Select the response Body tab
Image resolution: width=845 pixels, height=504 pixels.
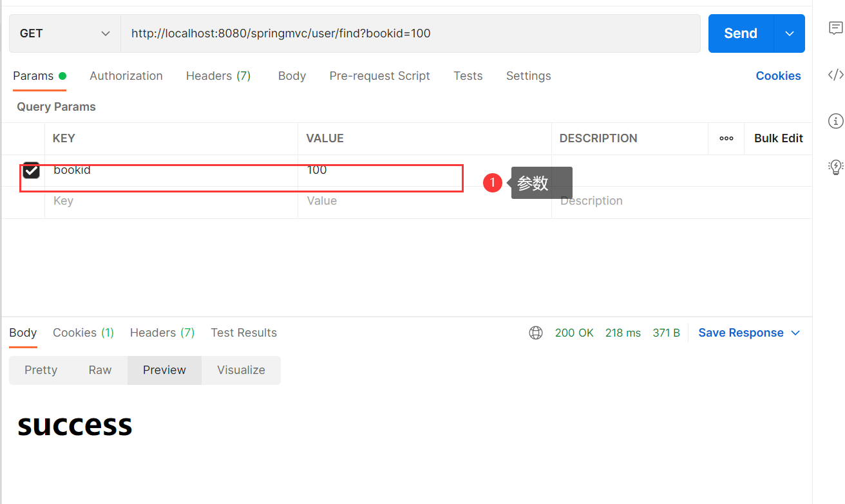23,333
